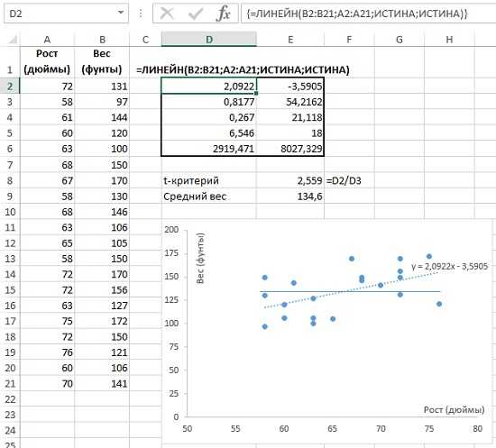Select column H header
Screen dimensions: 496x448
coord(449,40)
